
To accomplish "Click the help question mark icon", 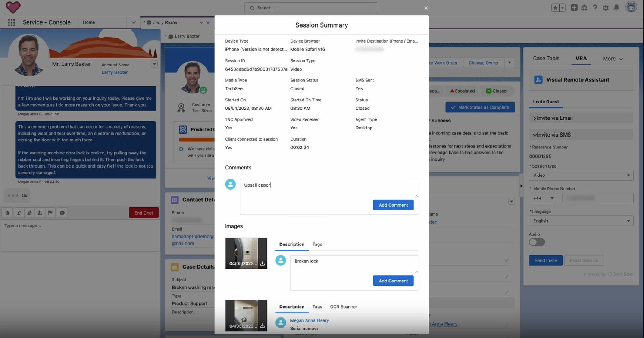I will 595,8.
